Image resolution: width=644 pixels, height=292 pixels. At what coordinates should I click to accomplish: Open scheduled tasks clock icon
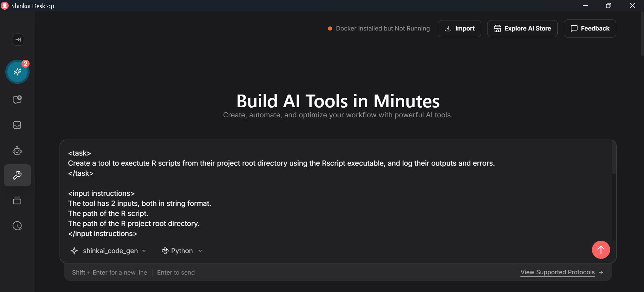click(x=17, y=226)
